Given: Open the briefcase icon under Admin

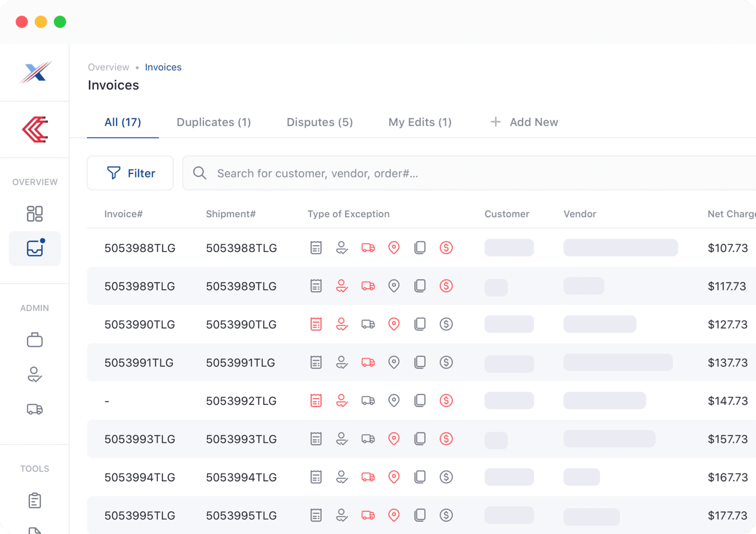Looking at the screenshot, I should point(34,340).
